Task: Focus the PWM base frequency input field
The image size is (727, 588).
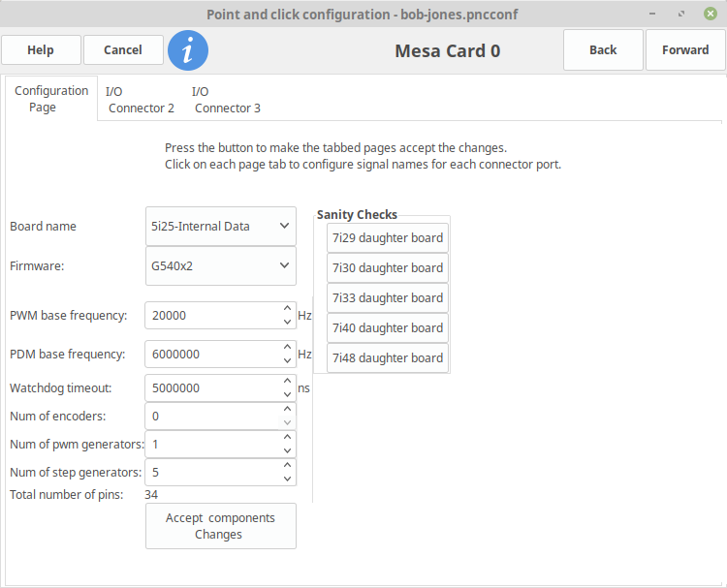Action: 213,316
